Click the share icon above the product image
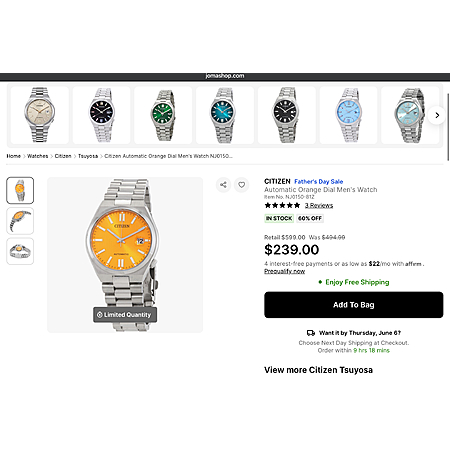This screenshot has width=450, height=450. coord(223,185)
